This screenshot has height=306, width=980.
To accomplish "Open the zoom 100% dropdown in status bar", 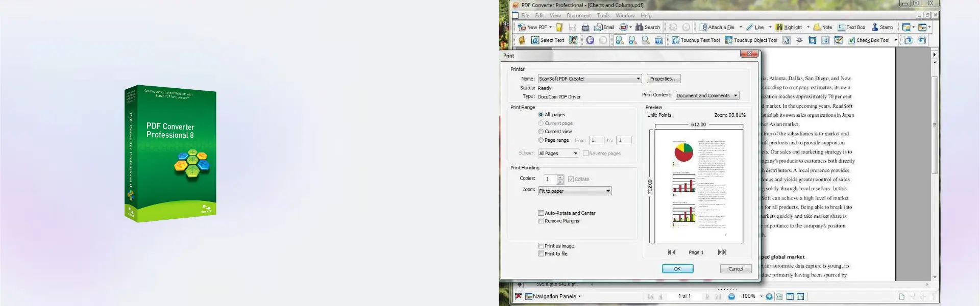I will (761, 296).
